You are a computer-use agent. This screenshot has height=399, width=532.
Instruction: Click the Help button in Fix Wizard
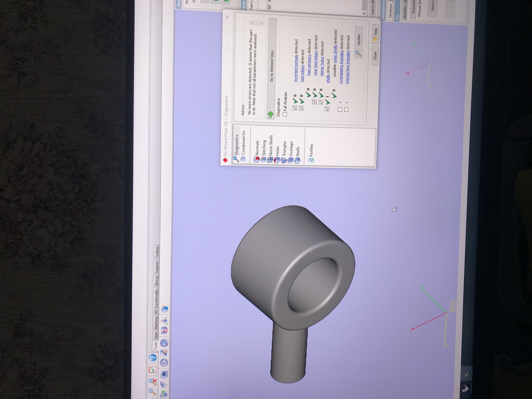click(375, 34)
